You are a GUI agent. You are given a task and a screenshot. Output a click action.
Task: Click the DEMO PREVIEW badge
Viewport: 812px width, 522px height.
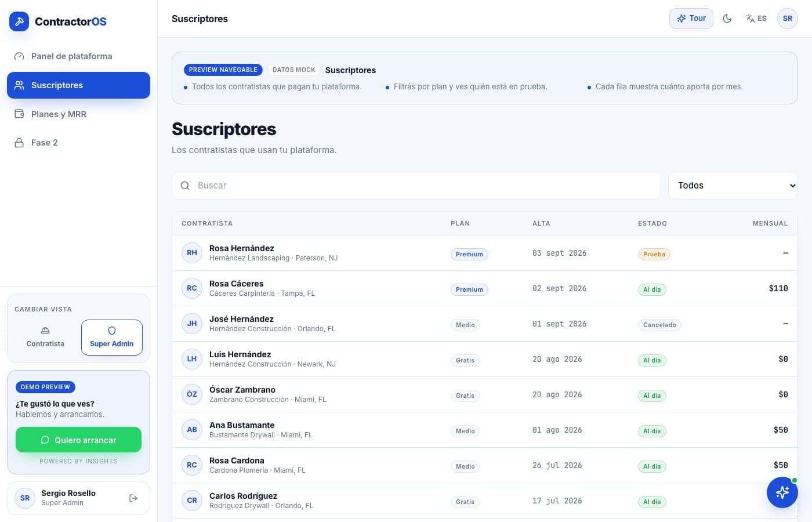pyautogui.click(x=46, y=387)
